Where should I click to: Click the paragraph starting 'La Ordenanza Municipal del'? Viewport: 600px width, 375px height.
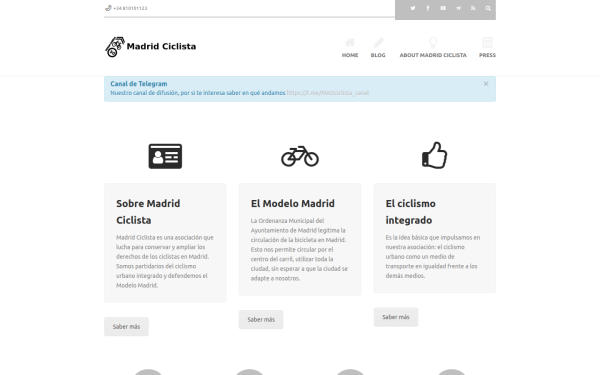pyautogui.click(x=299, y=249)
